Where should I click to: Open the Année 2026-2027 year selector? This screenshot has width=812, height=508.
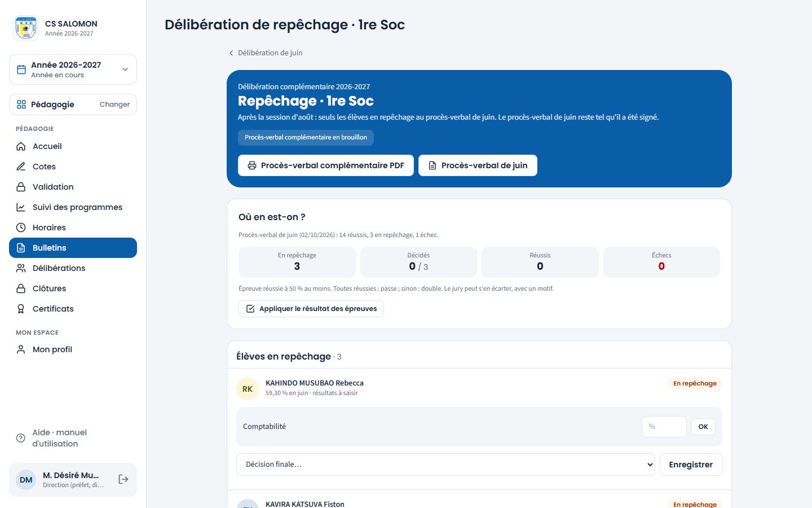(73, 69)
